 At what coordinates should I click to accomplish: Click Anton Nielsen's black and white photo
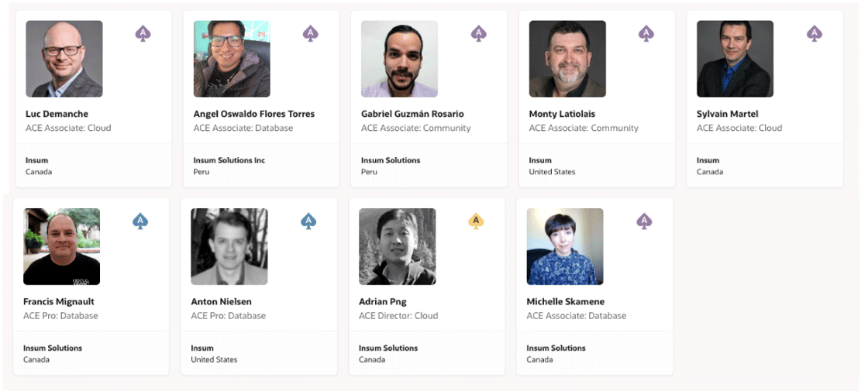tap(229, 247)
